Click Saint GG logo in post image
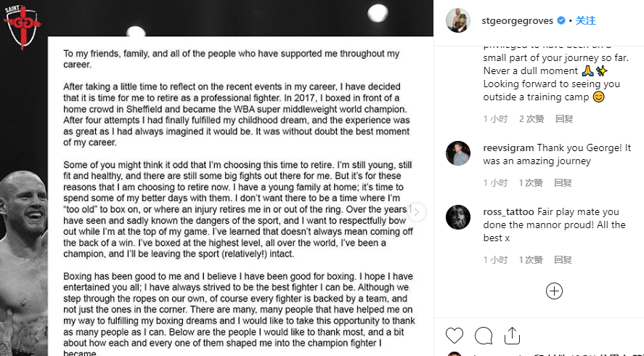Screen dimensions: 644x356 tap(23, 25)
